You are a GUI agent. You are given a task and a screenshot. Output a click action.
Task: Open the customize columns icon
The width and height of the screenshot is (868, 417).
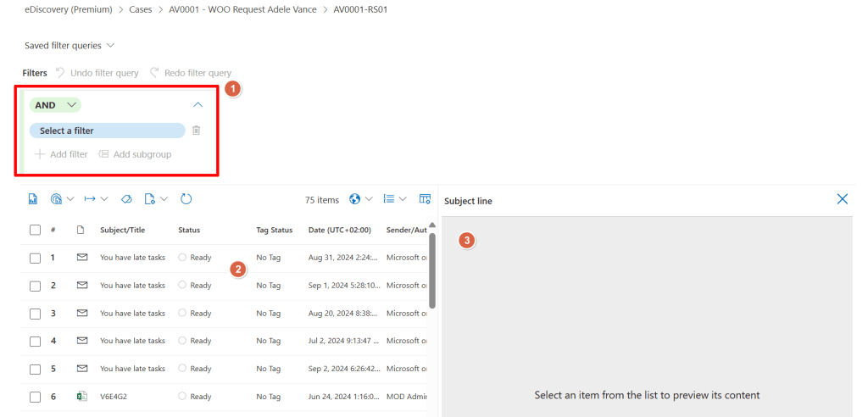click(x=425, y=199)
